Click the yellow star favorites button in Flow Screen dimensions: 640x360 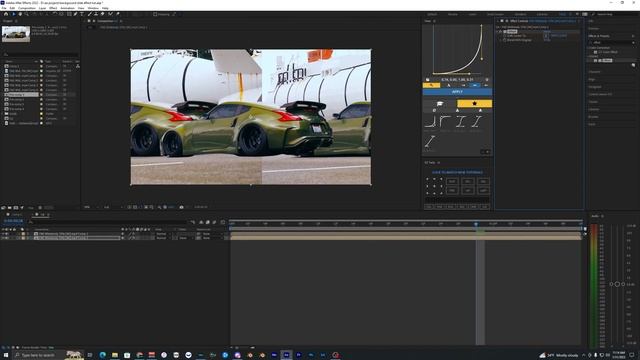point(474,104)
